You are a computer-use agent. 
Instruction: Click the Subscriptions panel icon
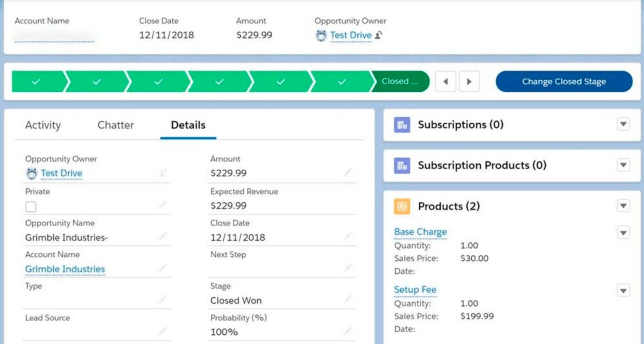tap(402, 125)
